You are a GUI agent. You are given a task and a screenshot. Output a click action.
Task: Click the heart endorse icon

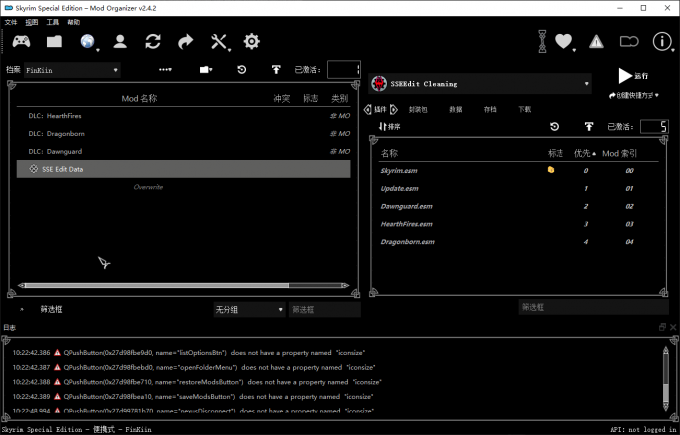tap(563, 42)
